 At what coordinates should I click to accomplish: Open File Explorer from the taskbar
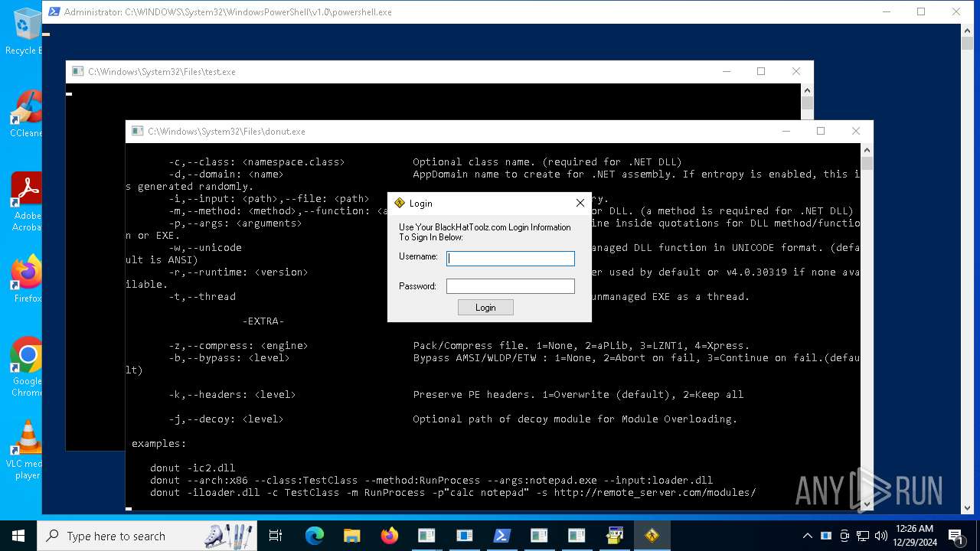[x=351, y=536]
